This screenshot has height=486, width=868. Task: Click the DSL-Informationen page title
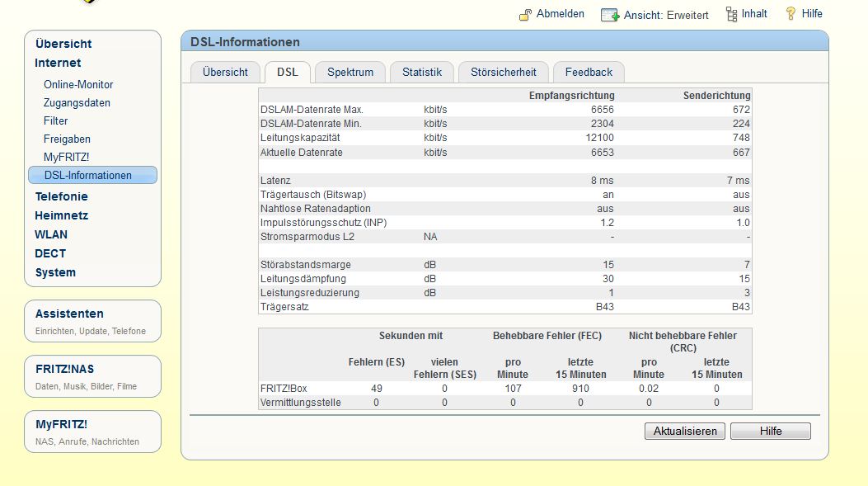click(245, 42)
